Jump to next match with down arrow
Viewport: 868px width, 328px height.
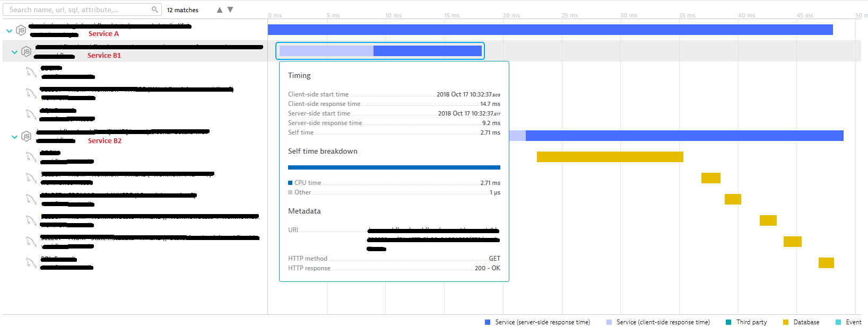[230, 10]
